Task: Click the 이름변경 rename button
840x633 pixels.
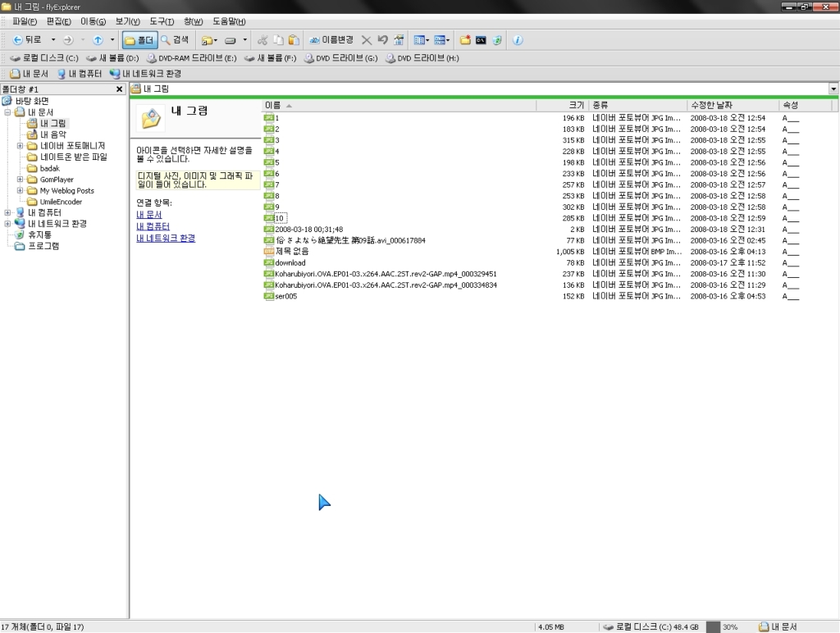Action: pos(331,40)
